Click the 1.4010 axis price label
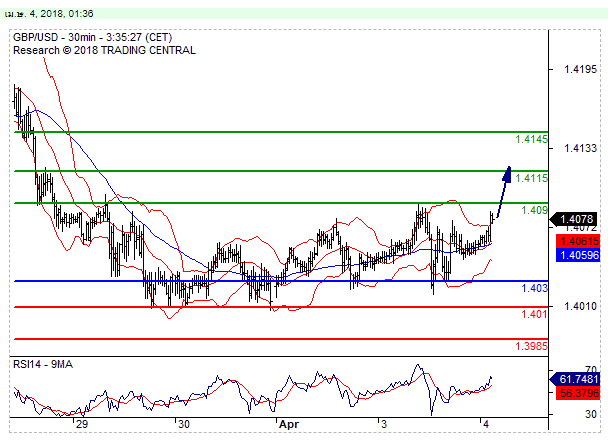 click(580, 306)
